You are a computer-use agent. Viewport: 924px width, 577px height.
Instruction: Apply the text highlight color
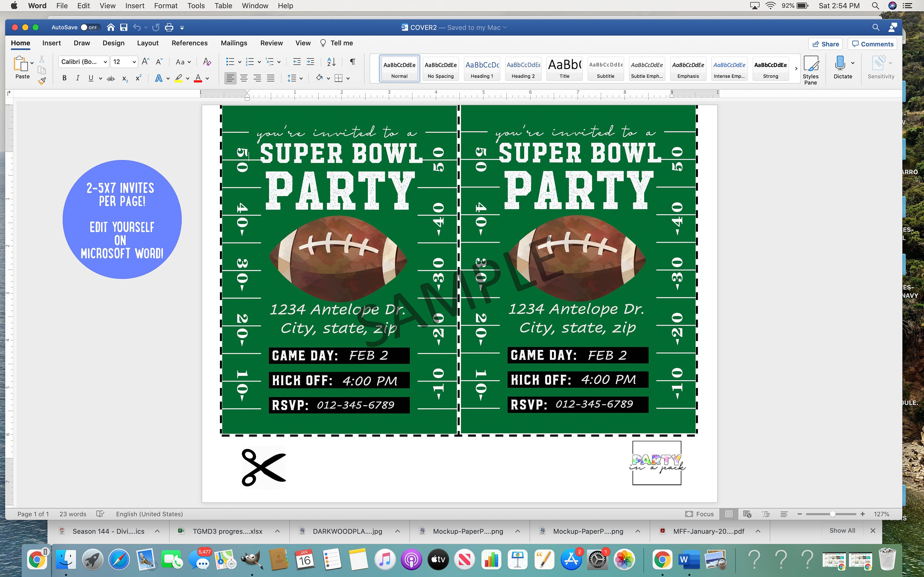(179, 78)
